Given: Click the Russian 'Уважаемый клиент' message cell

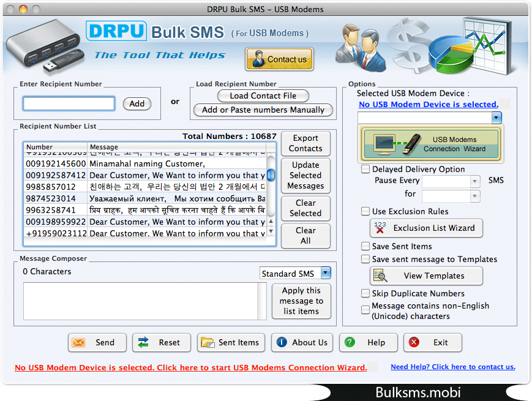Looking at the screenshot, I should (177, 198).
